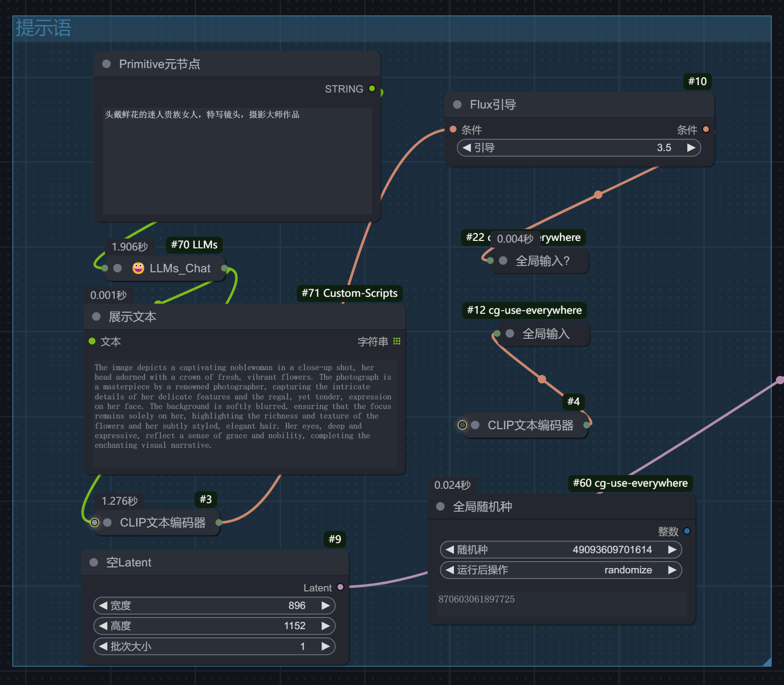Decrease 高度 with the left arrow

(103, 625)
